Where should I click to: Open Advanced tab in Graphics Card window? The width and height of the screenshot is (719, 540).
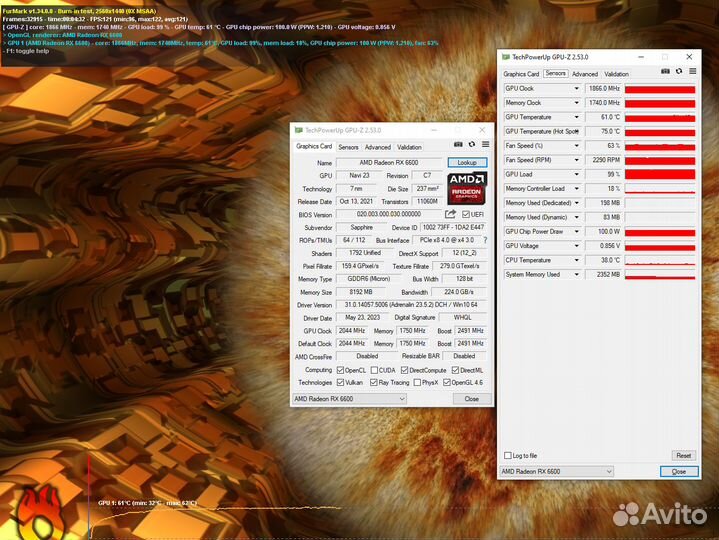[378, 147]
